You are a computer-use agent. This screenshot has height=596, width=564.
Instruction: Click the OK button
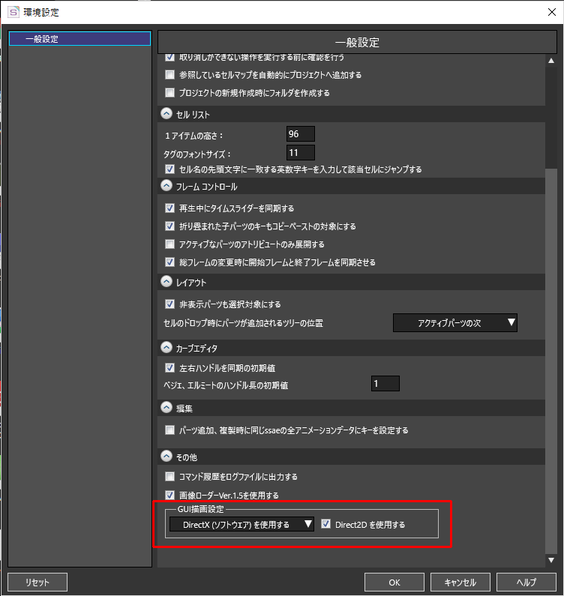click(394, 582)
